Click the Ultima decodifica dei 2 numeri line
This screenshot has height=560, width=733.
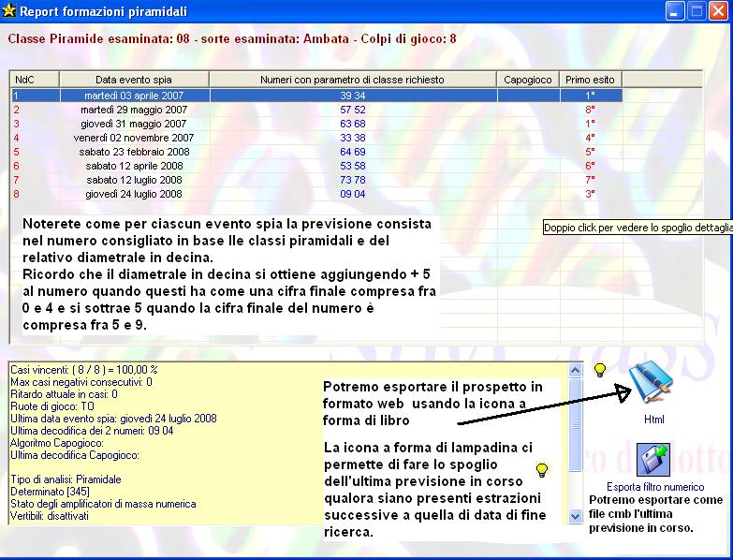(x=92, y=431)
